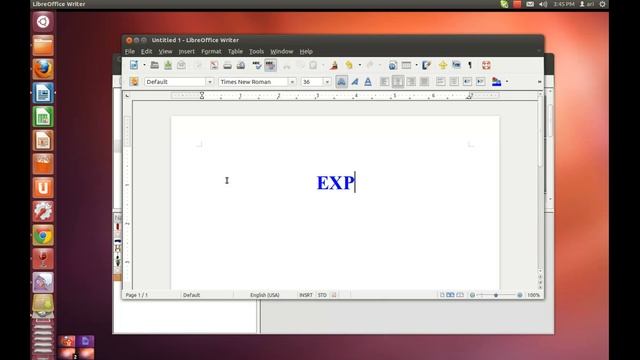
Task: Click the New document icon in toolbar
Action: pos(134,65)
